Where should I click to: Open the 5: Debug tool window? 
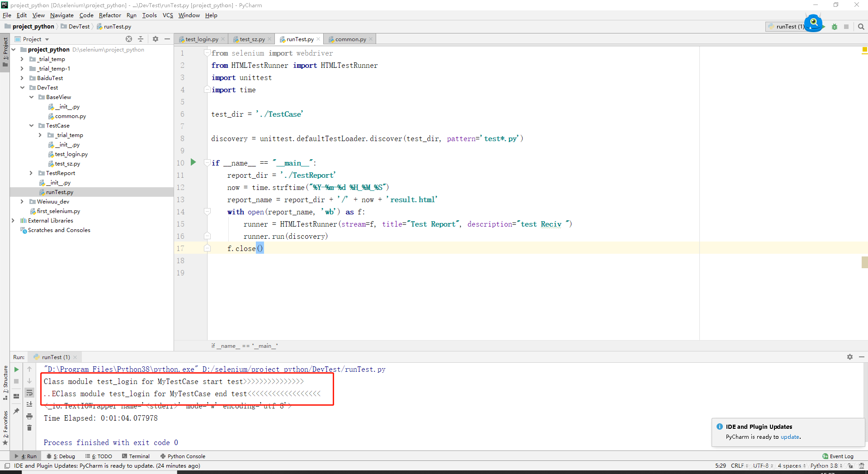click(x=61, y=456)
